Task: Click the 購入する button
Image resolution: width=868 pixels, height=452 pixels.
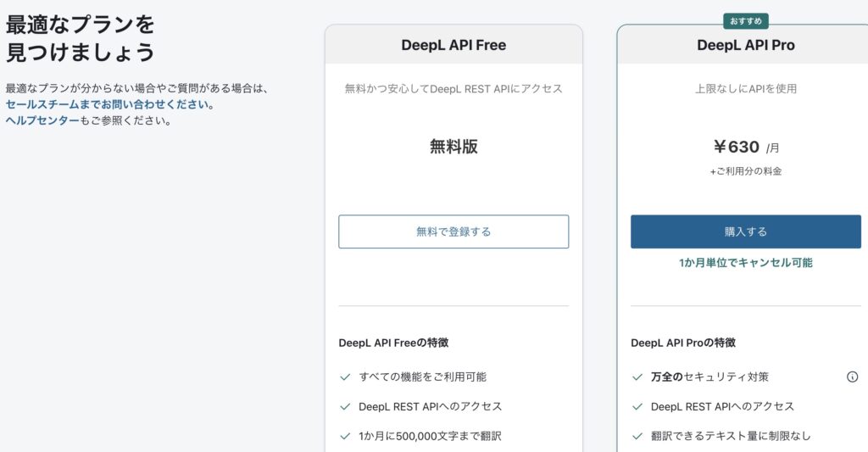Action: coord(746,232)
